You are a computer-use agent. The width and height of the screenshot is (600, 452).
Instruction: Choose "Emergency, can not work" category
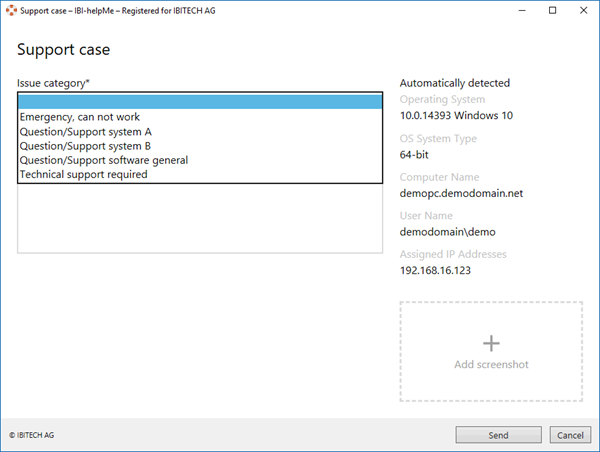point(200,117)
